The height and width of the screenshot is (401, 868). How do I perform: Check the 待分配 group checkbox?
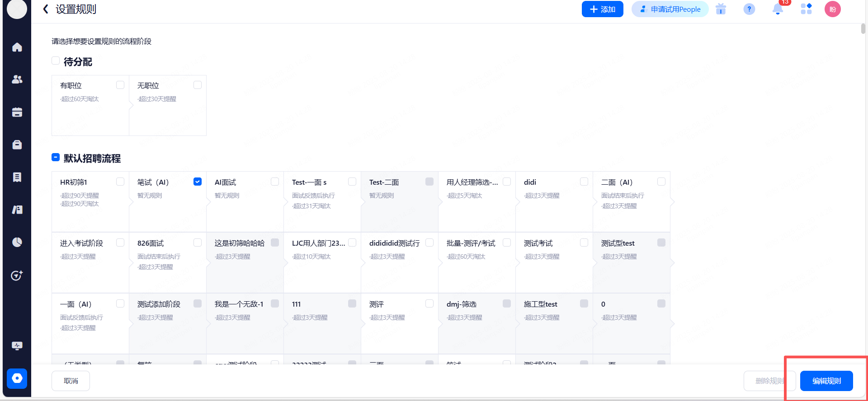(56, 61)
